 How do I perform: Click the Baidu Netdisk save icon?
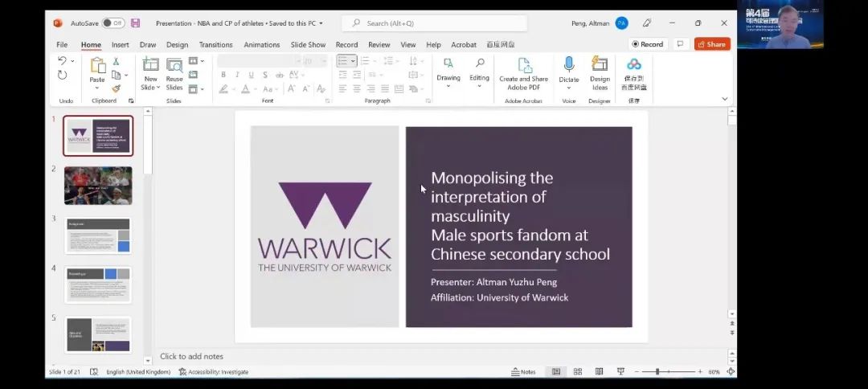pyautogui.click(x=634, y=64)
